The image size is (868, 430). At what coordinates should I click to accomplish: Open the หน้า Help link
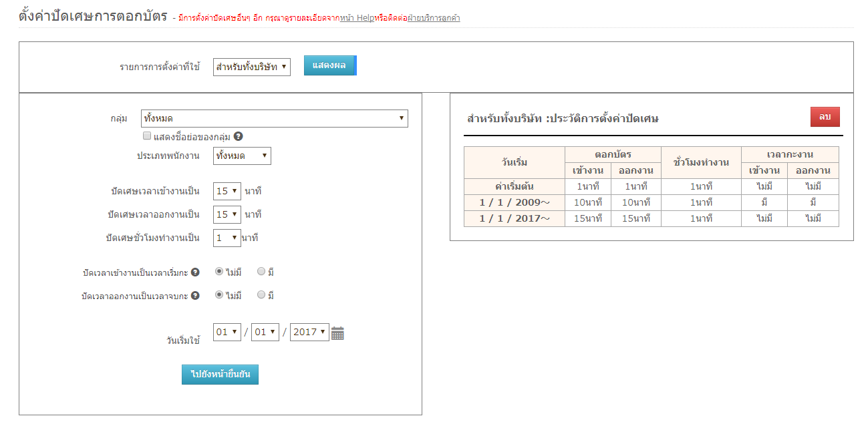coord(357,18)
